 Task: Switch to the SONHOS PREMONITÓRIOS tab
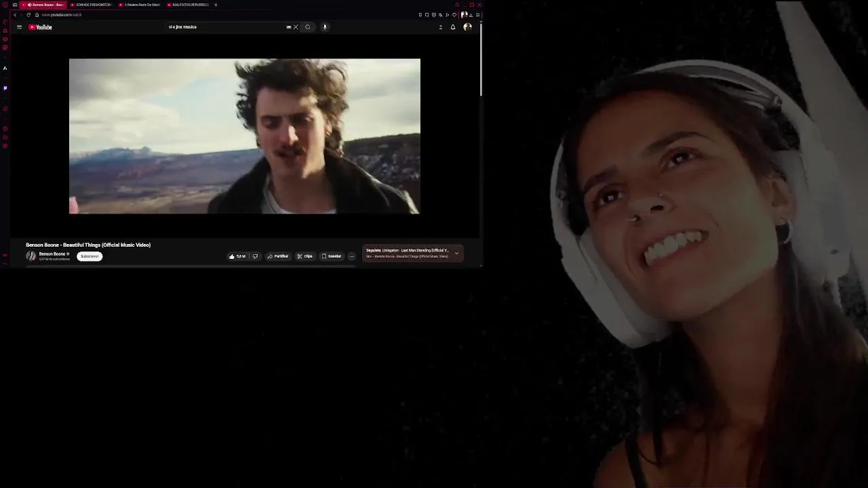(x=91, y=5)
